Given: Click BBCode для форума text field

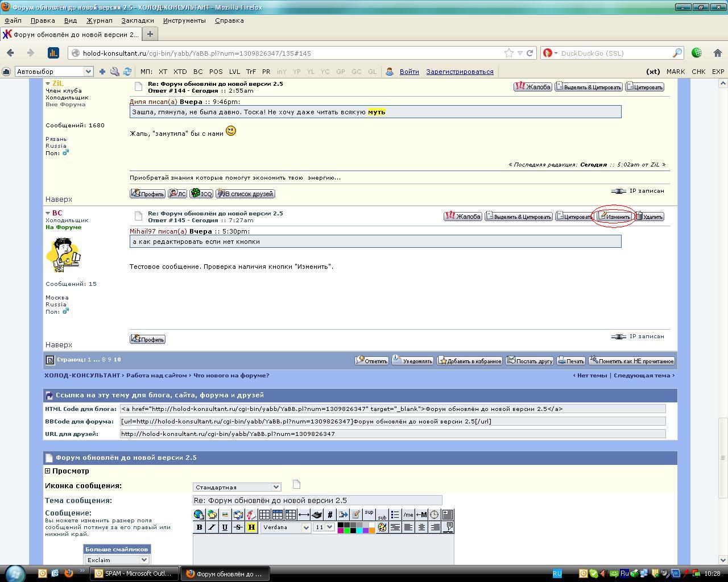Looking at the screenshot, I should coord(392,421).
